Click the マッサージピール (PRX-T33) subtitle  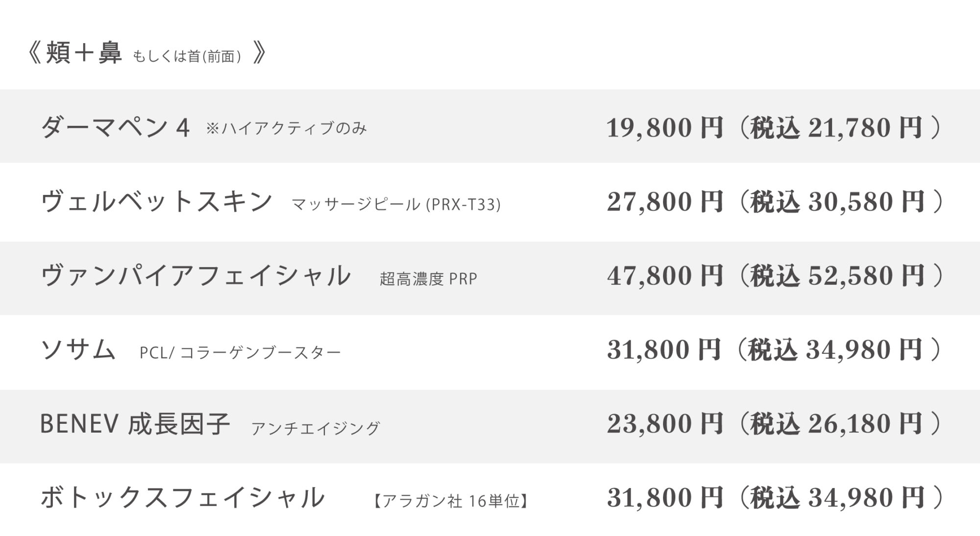[x=396, y=204]
